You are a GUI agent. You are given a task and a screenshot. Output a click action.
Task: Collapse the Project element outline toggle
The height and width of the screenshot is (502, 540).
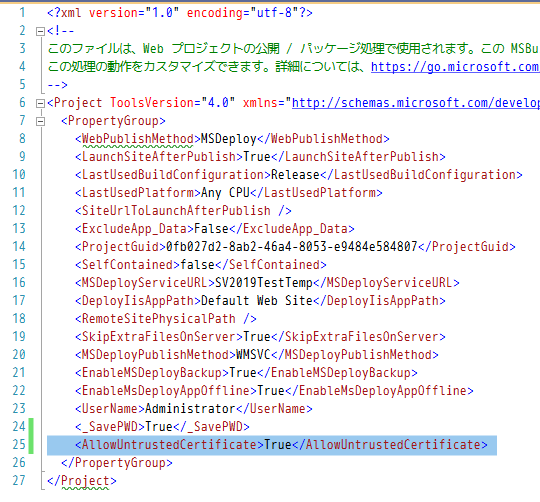tap(40, 103)
